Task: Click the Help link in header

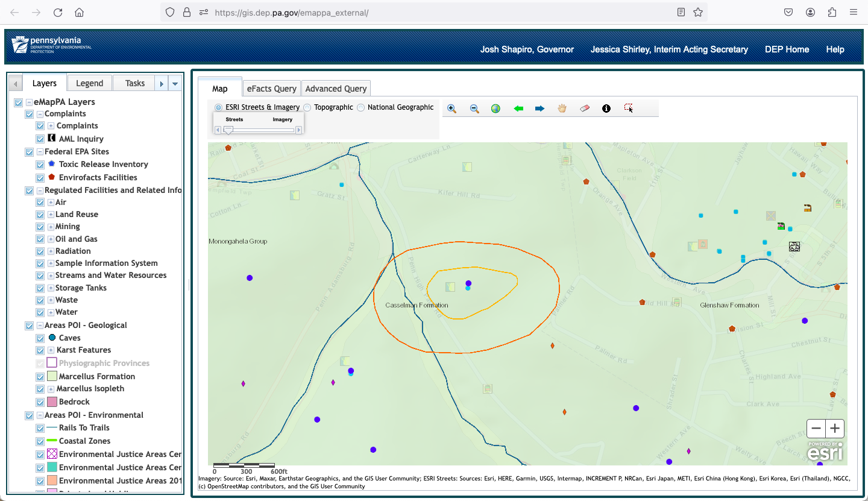Action: 835,49
